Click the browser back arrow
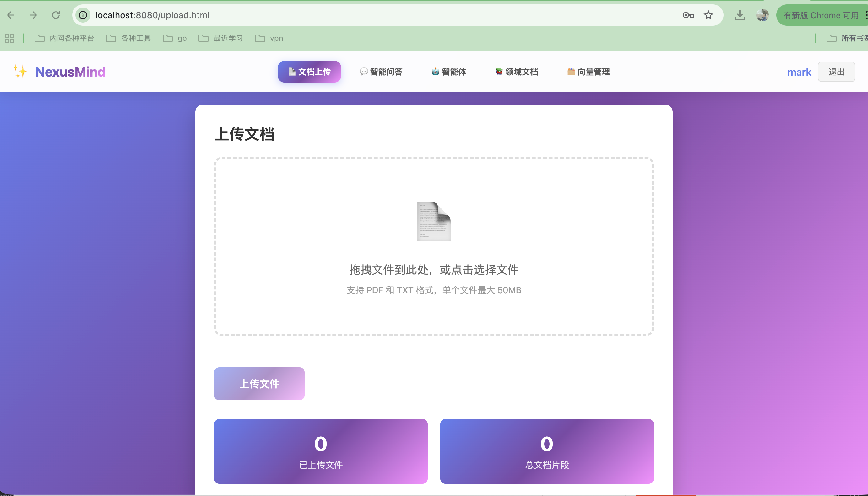Viewport: 868px width, 496px height. point(11,15)
